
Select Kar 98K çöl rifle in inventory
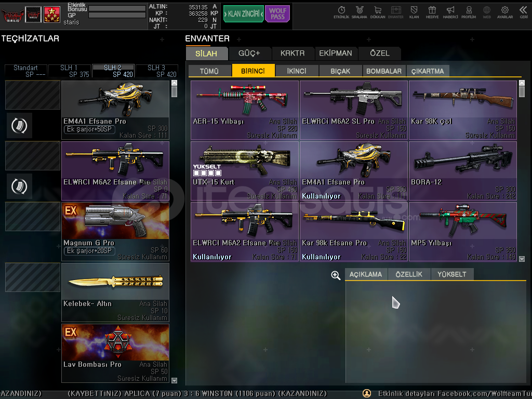point(463,110)
